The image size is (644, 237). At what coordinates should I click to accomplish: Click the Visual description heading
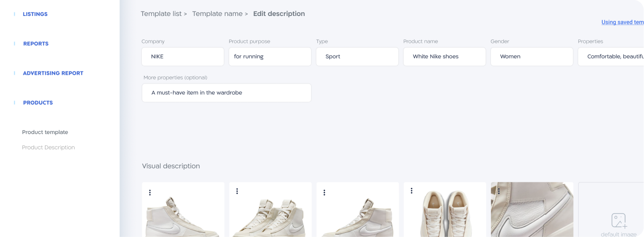click(x=171, y=166)
